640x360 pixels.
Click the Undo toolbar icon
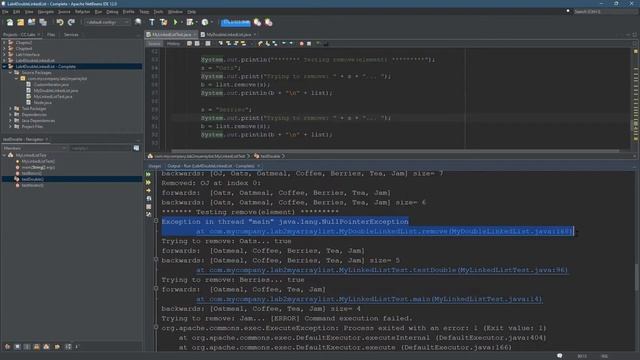point(60,22)
